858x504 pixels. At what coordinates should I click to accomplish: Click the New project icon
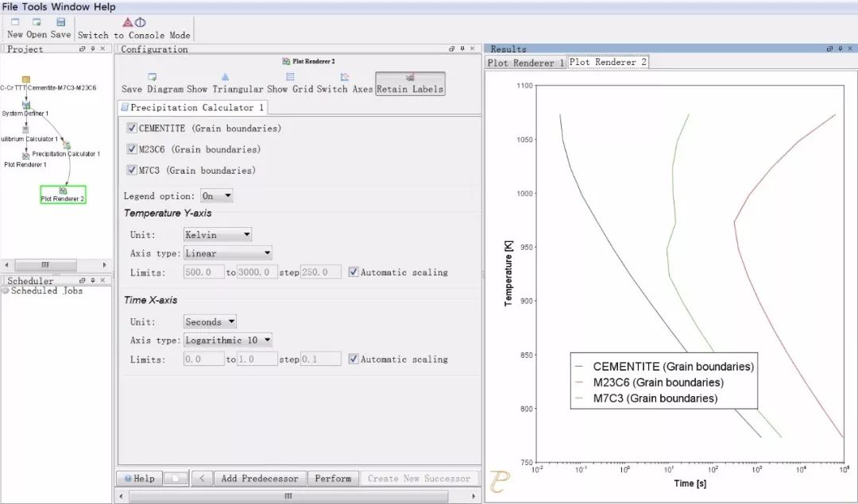(15, 23)
